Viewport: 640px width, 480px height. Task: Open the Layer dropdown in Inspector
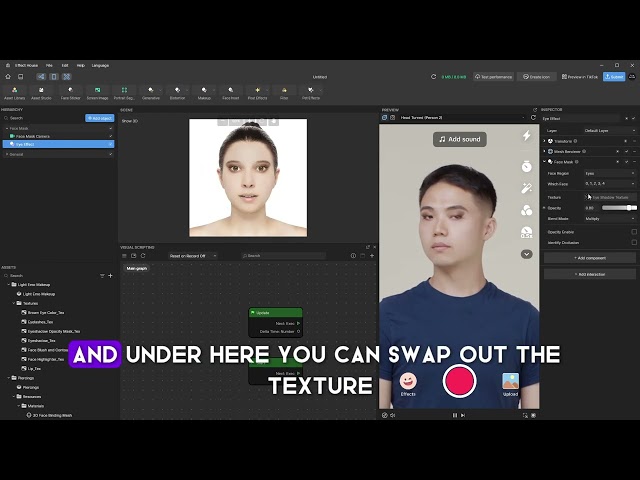tap(610, 131)
